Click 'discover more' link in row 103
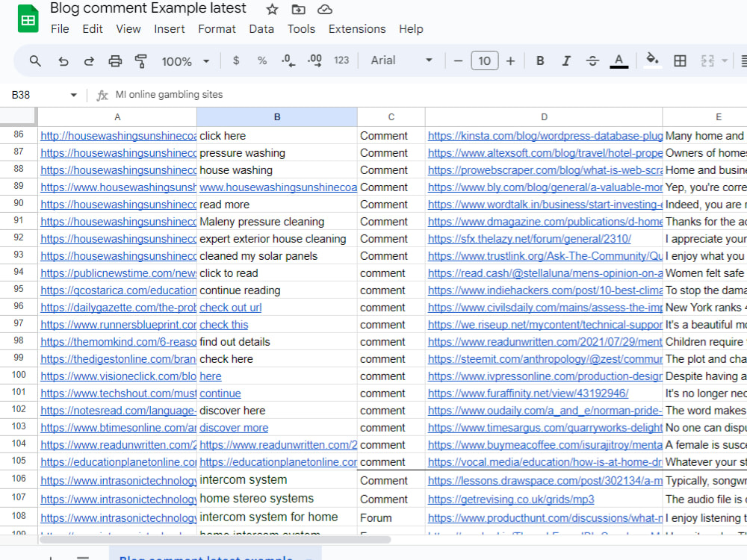 pos(234,428)
